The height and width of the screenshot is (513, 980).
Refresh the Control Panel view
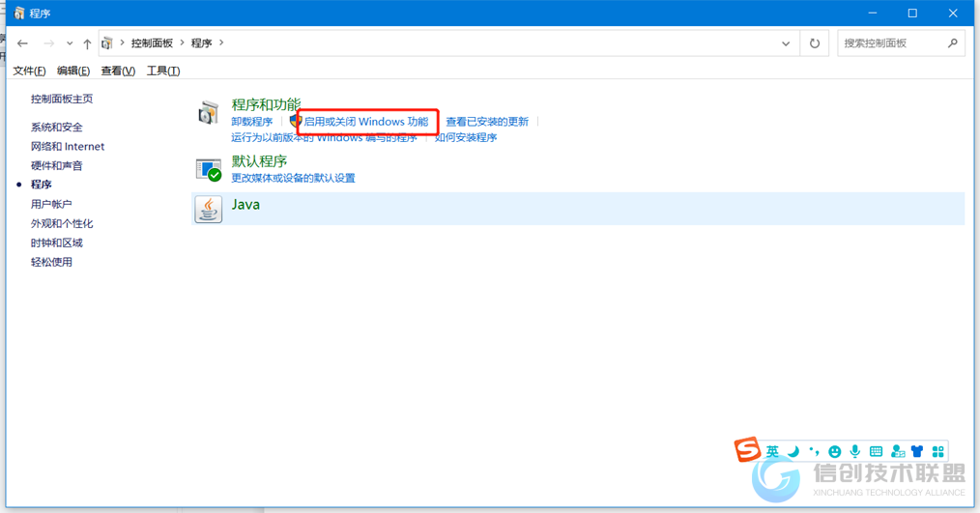pyautogui.click(x=815, y=43)
